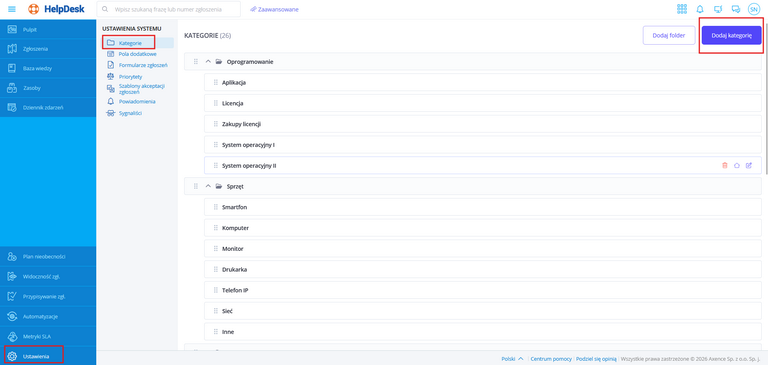Viewport: 768px width, 365px height.
Task: Click the Automatyzacje sidebar icon
Action: click(x=13, y=316)
